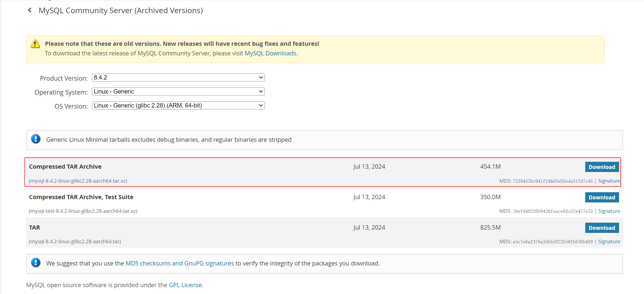
Task: Click the MD5 value e5c7e6af376a3dbb5022b56fb830b489
Action: tap(553, 242)
